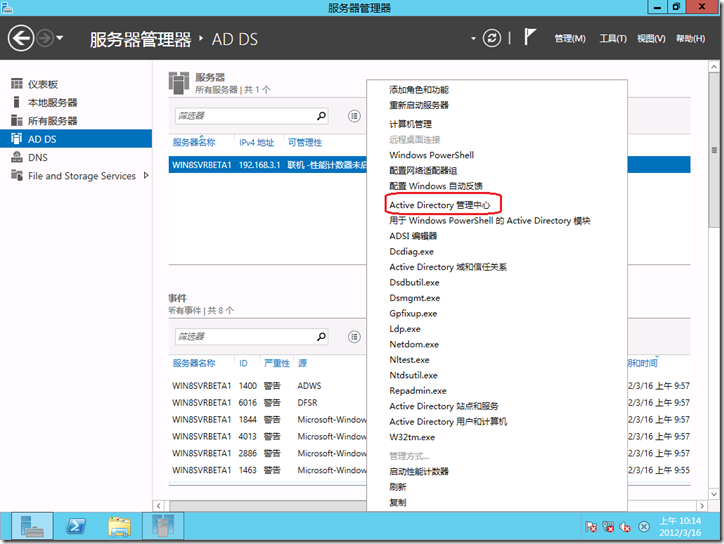The width and height of the screenshot is (724, 544).
Task: Select event 1400 from ADWS
Action: pos(268,386)
